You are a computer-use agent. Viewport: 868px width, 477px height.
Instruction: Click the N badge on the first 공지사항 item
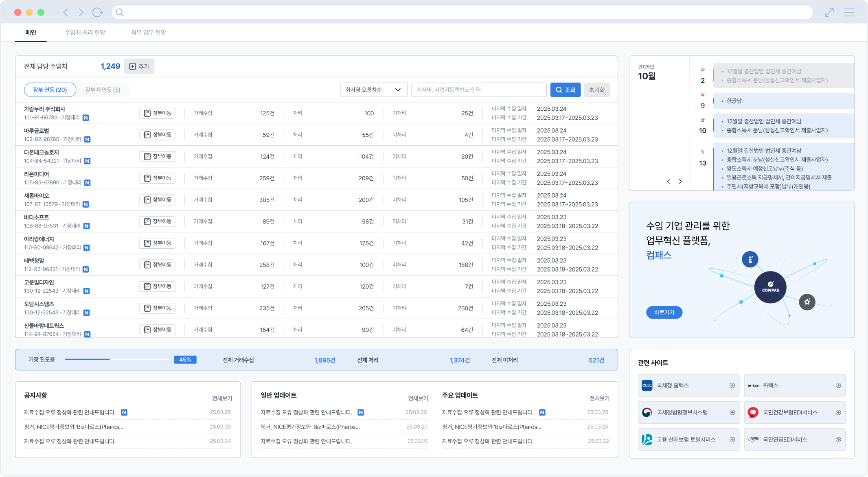(x=124, y=412)
